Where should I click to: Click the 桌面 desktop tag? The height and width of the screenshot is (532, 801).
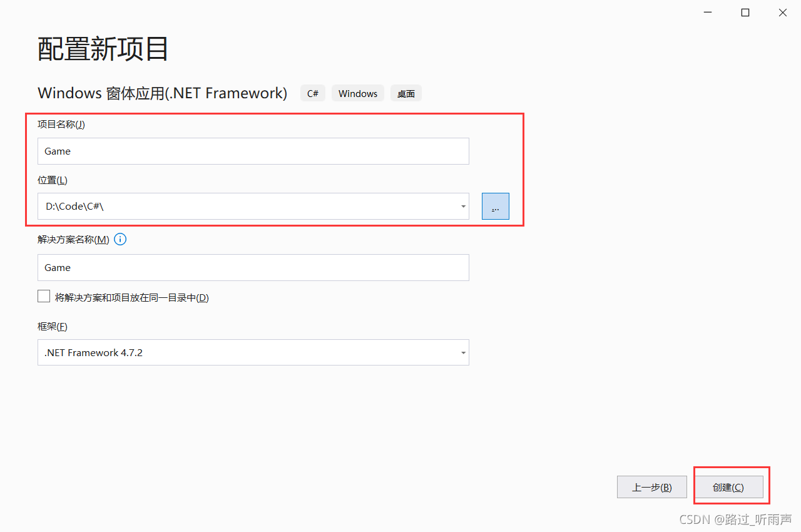[406, 93]
